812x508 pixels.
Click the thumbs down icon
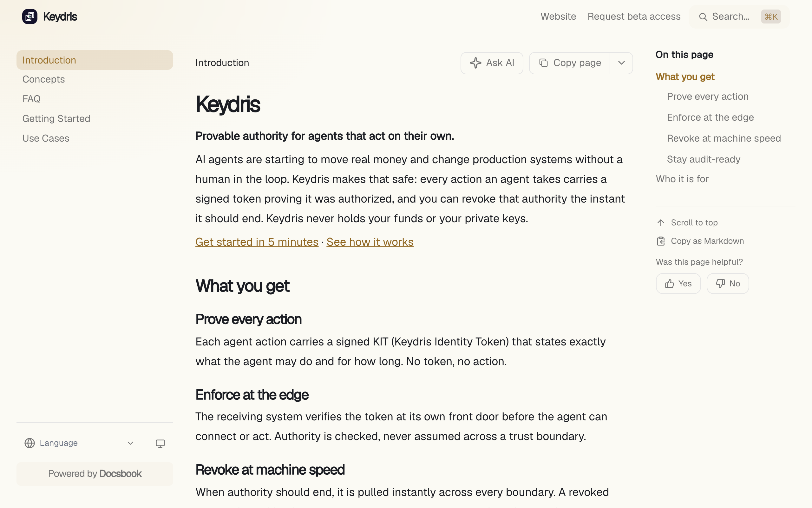coord(720,284)
